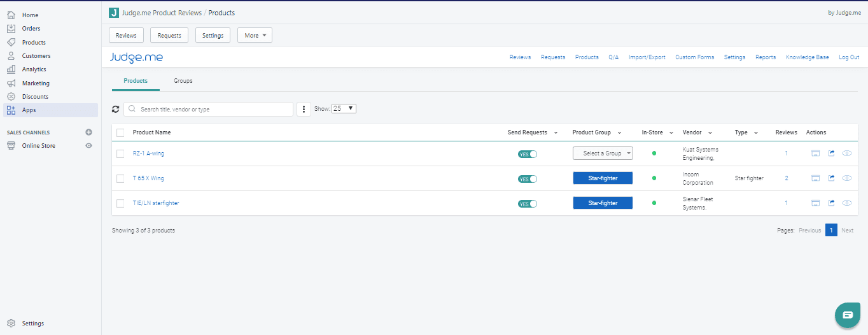Image resolution: width=868 pixels, height=335 pixels.
Task: Open Import/Export in Judge.me top menu
Action: point(647,57)
